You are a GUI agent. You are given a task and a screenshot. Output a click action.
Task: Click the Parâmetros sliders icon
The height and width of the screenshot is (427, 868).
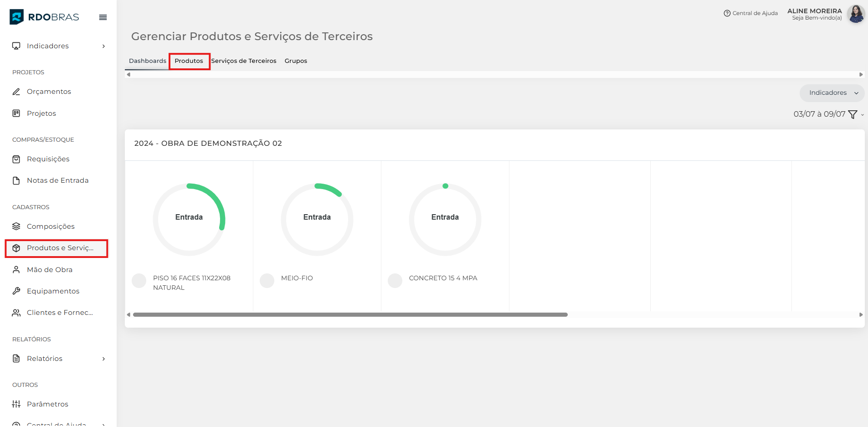tap(16, 404)
